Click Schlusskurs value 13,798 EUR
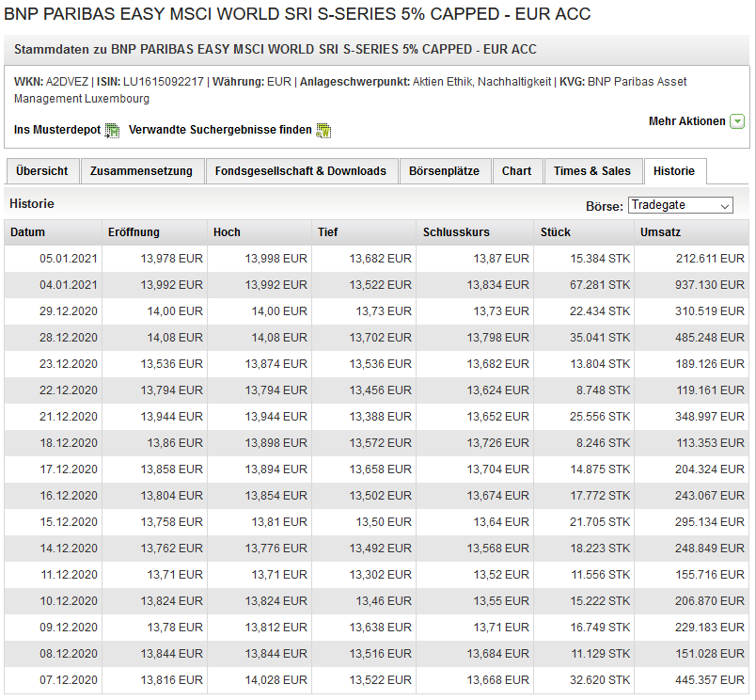The height and width of the screenshot is (700, 756). point(497,338)
